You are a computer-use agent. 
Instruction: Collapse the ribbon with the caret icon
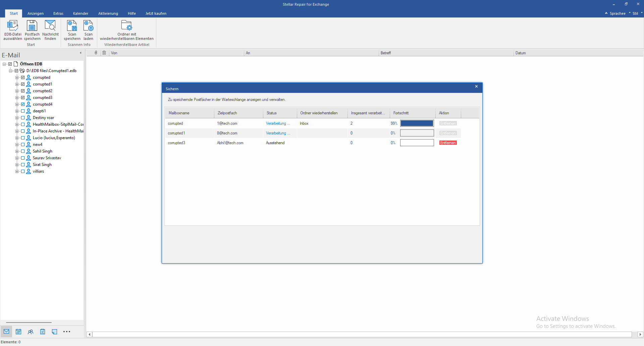pyautogui.click(x=606, y=13)
